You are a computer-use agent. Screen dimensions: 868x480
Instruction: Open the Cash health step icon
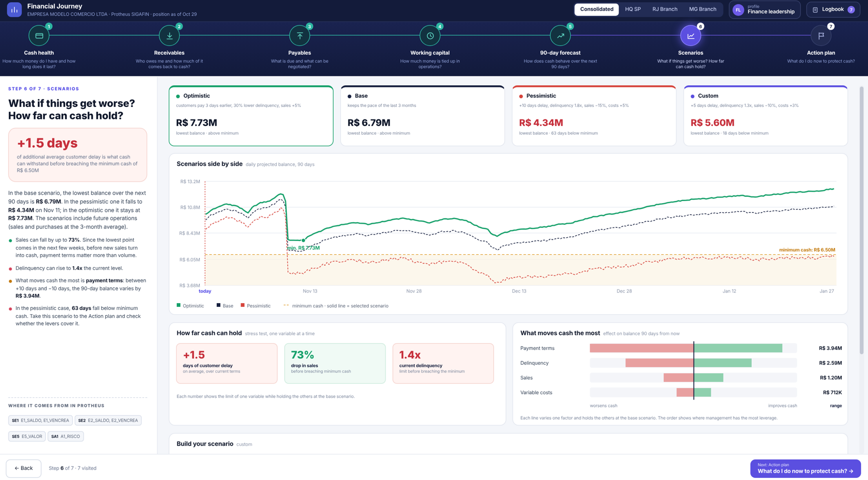point(39,36)
